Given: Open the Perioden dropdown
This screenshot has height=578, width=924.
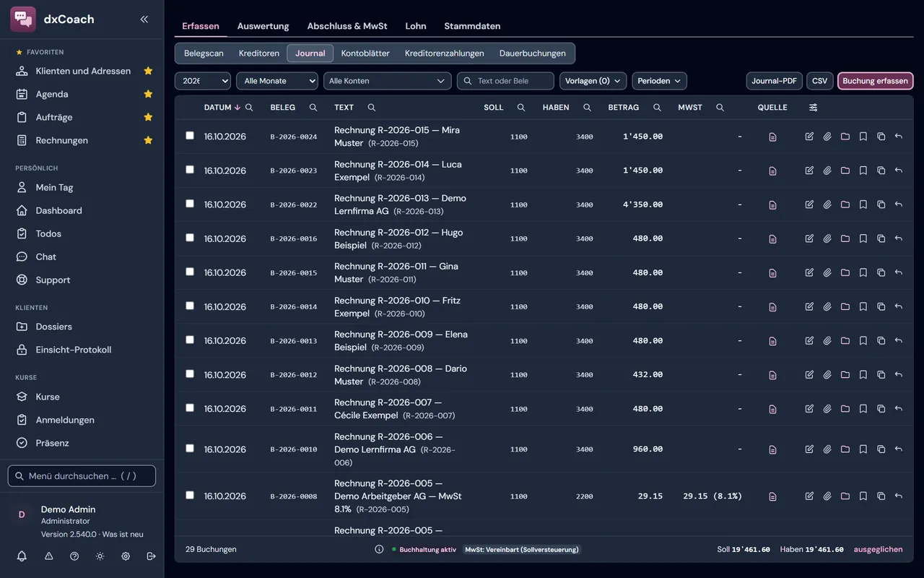Looking at the screenshot, I should [659, 81].
